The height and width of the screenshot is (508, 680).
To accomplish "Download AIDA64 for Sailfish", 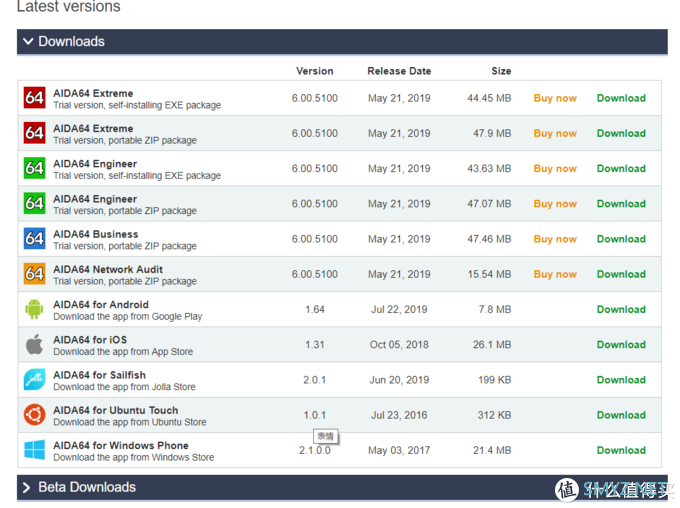I will (621, 380).
